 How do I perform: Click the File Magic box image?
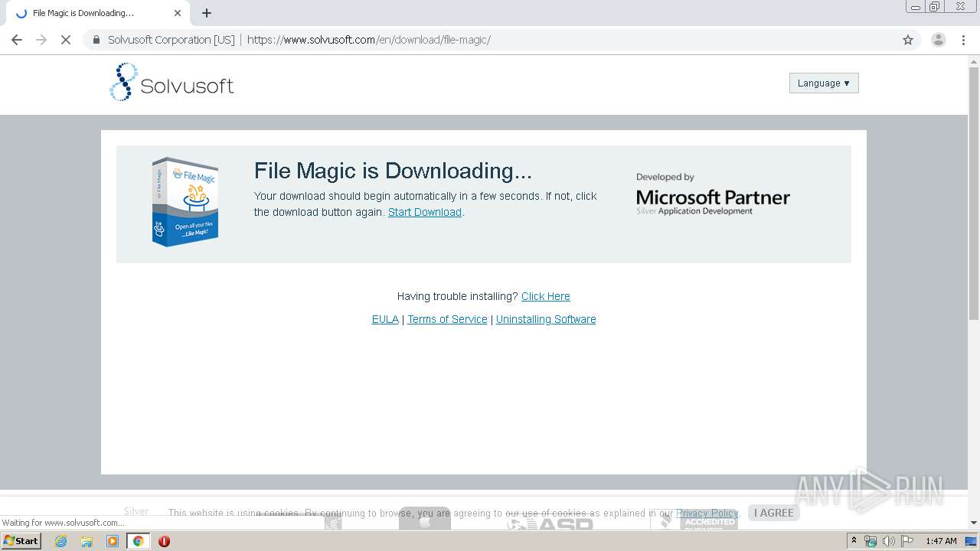pos(185,202)
